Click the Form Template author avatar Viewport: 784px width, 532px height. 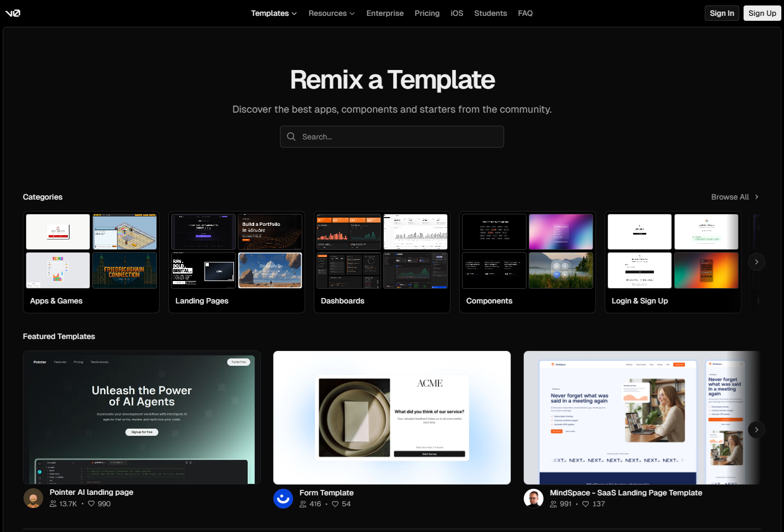283,499
